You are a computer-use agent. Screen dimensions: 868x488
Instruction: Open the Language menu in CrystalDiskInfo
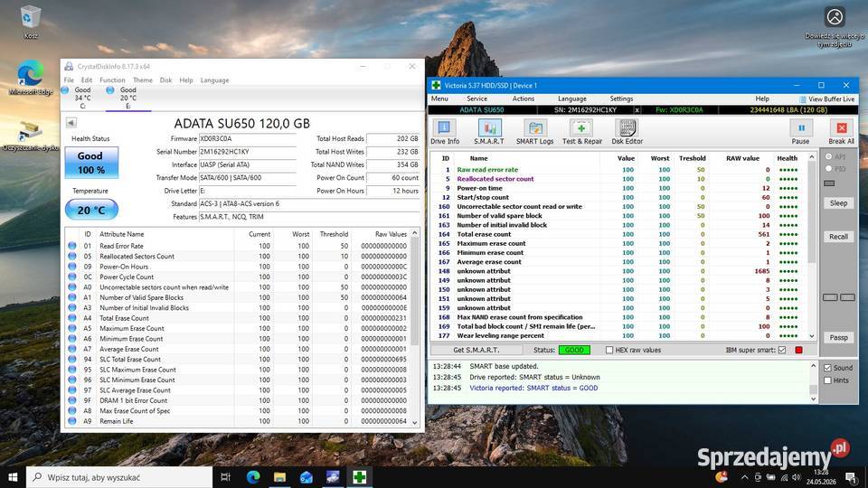(x=215, y=80)
